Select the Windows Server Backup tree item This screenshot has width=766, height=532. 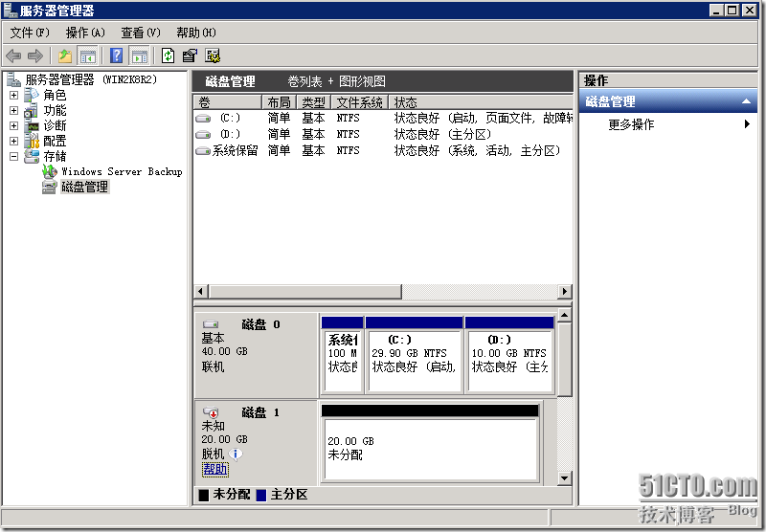click(122, 172)
